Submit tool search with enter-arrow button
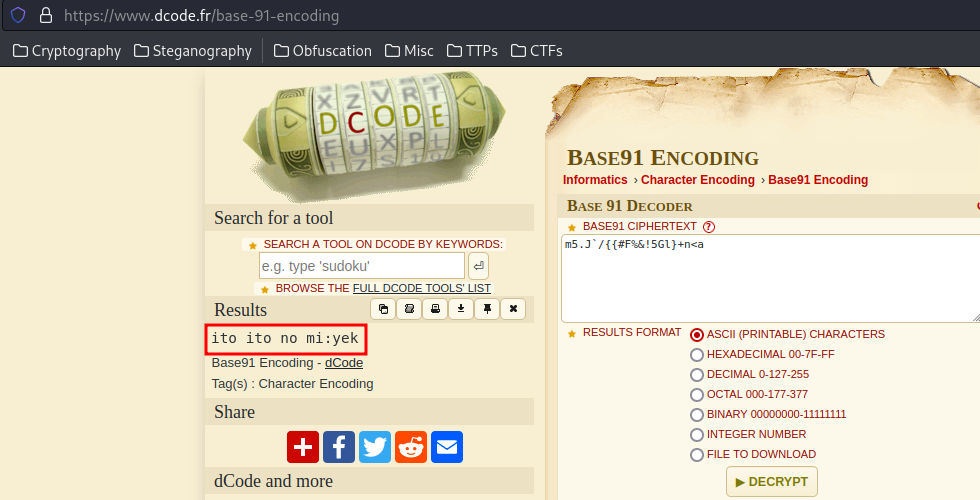The height and width of the screenshot is (500, 980). pos(478,266)
